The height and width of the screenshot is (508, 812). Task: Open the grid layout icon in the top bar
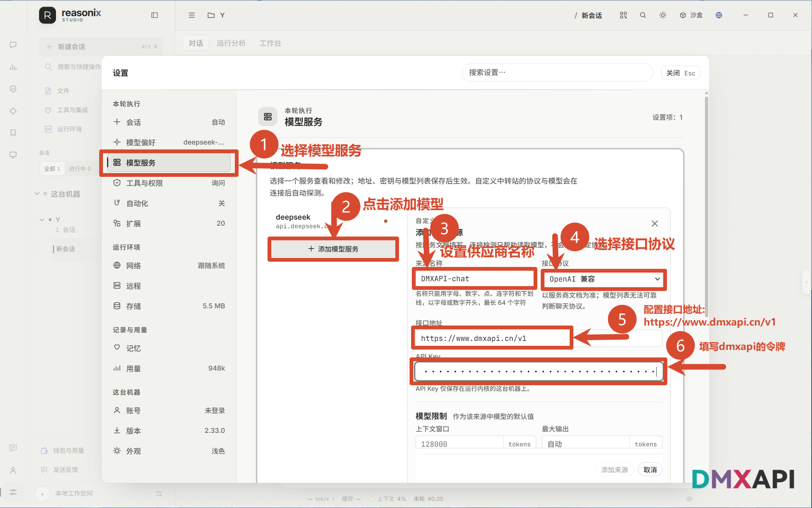(623, 15)
